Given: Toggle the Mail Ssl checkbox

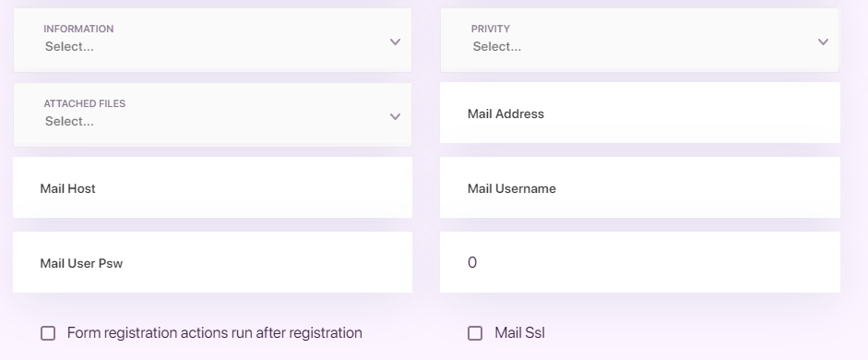Looking at the screenshot, I should pos(475,333).
